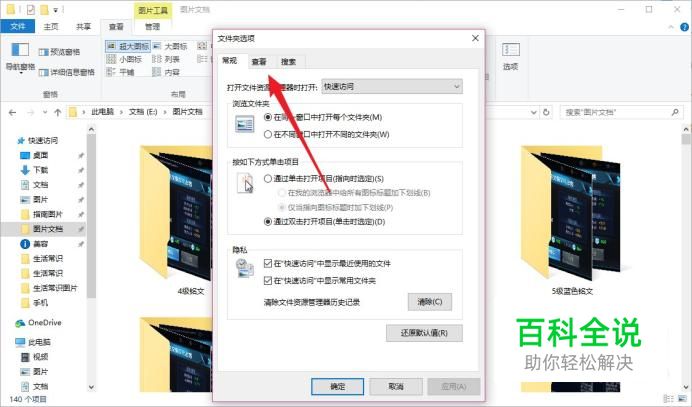Select 通过单击打开项目(S) radio button
692x407 pixels.
click(267, 179)
